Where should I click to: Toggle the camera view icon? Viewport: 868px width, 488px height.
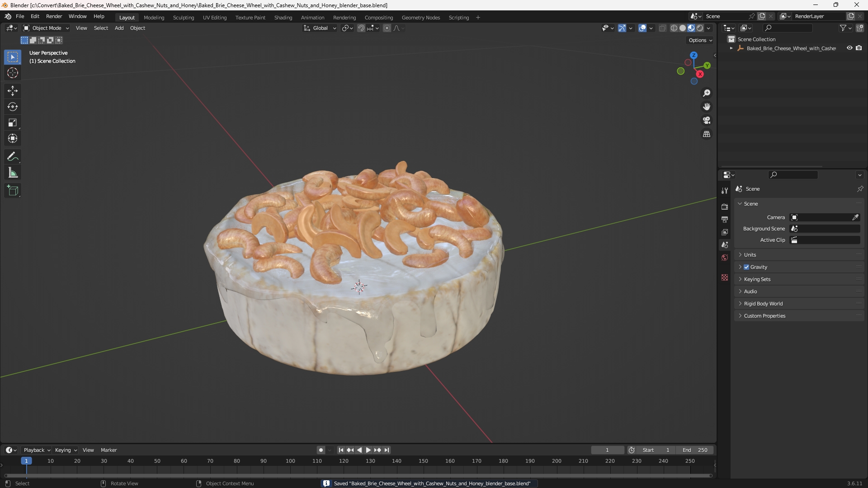707,120
